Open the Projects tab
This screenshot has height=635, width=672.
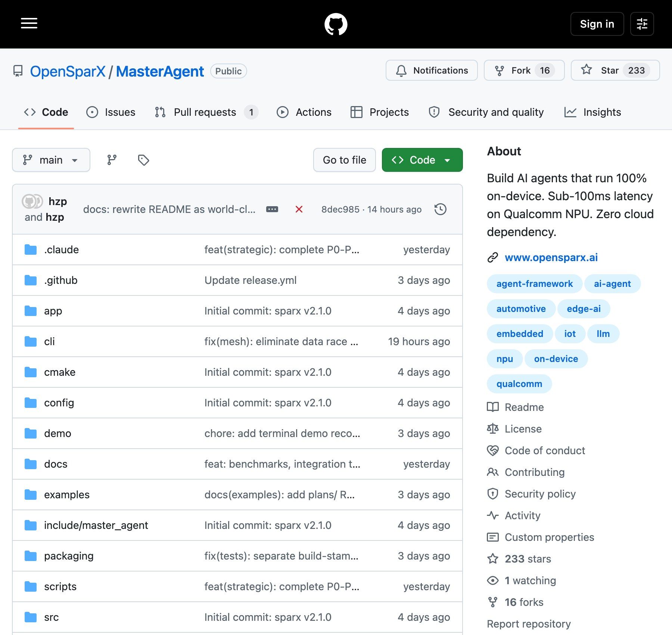point(380,112)
